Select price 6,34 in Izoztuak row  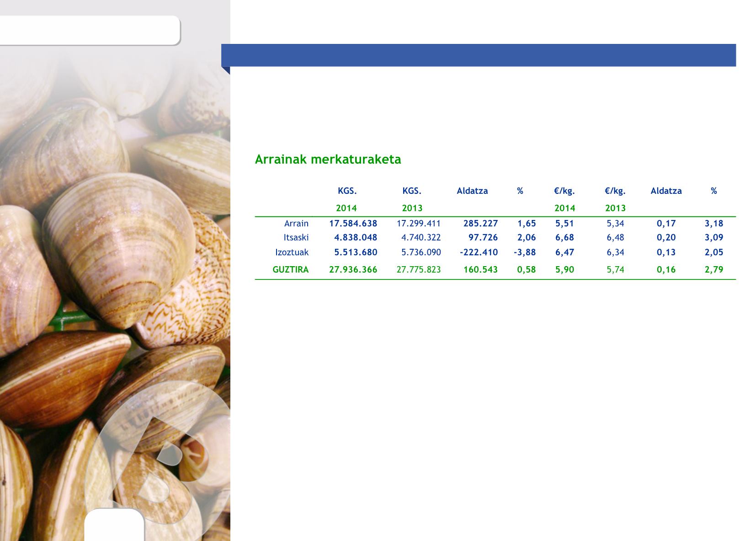click(x=615, y=252)
